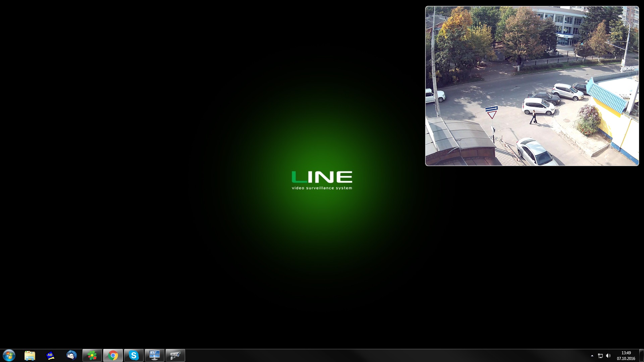Open the network connection tray icon
This screenshot has height=362, width=644.
(x=600, y=356)
